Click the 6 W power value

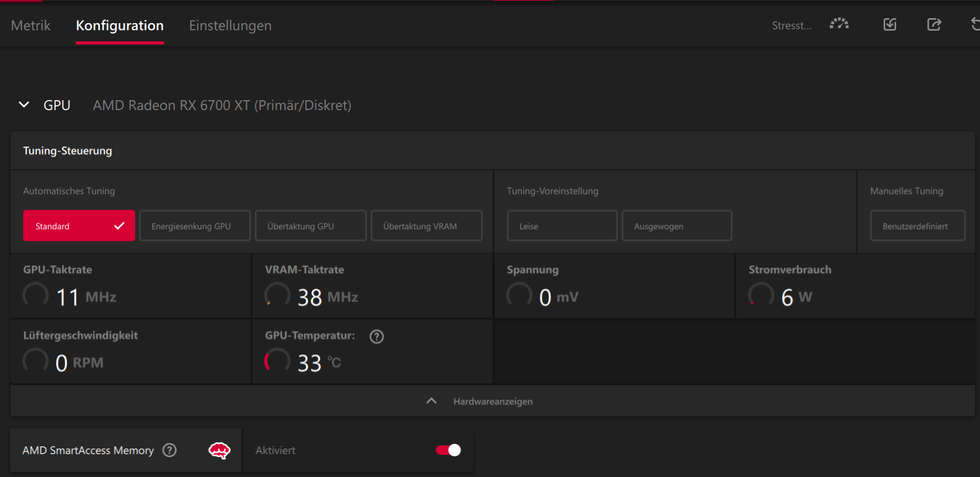tap(797, 297)
